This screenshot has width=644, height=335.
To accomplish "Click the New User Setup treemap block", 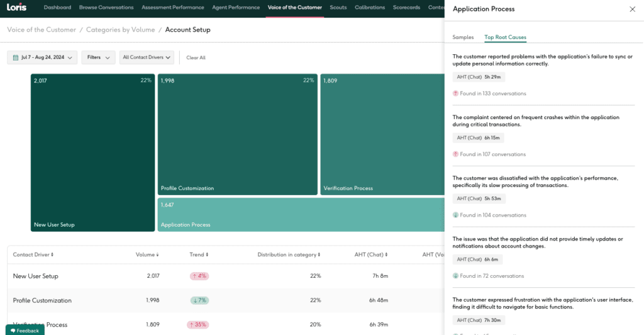I will point(92,152).
